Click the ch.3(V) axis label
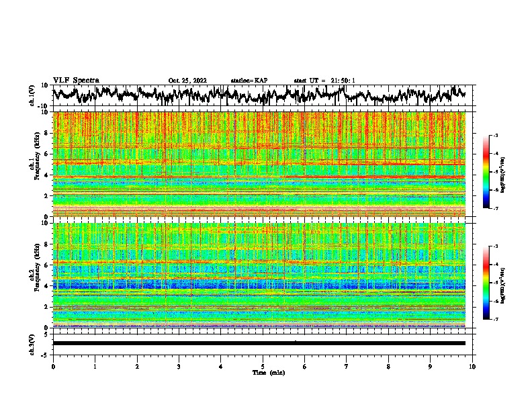The width and height of the screenshot is (532, 411). coord(32,345)
